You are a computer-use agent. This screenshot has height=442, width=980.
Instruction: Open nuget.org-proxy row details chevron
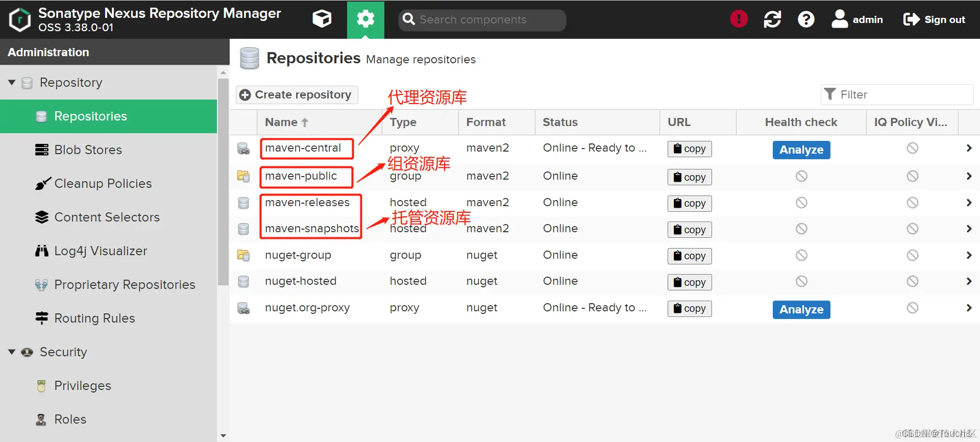969,308
